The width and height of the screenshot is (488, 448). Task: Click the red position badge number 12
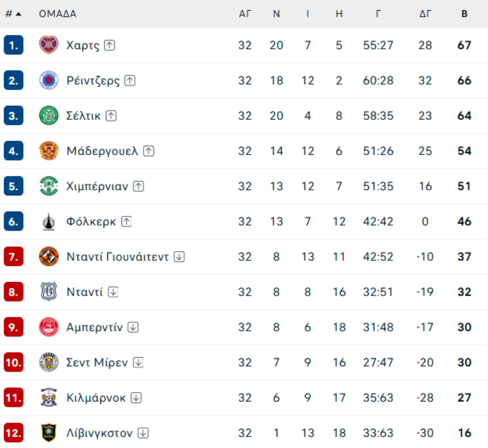[x=14, y=433]
